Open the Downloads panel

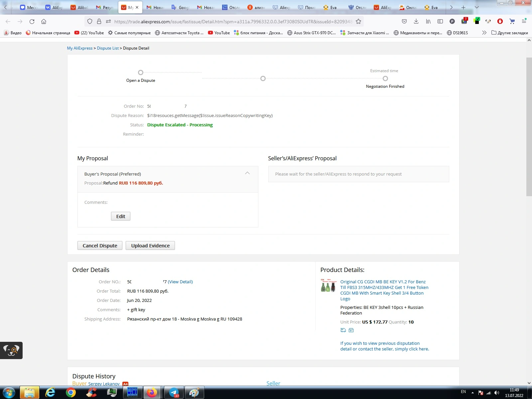416,21
